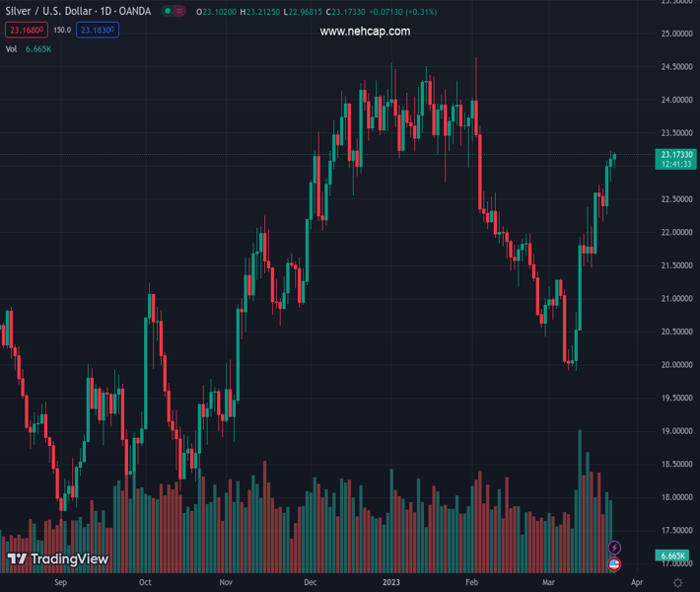Click the 2023 label on the time axis
700x592 pixels.
(x=390, y=583)
